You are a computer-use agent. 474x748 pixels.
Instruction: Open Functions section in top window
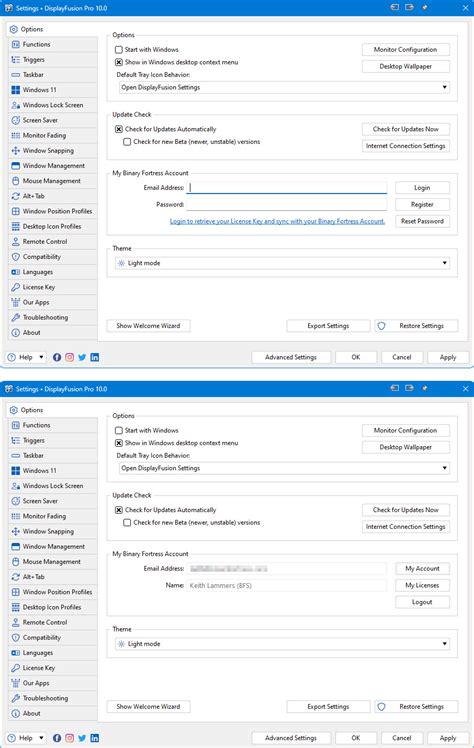(52, 44)
